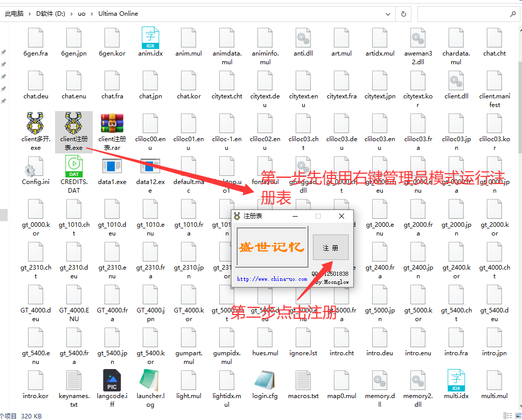Select the aweman32.dll file icon
The height and width of the screenshot is (420, 522).
[418, 38]
